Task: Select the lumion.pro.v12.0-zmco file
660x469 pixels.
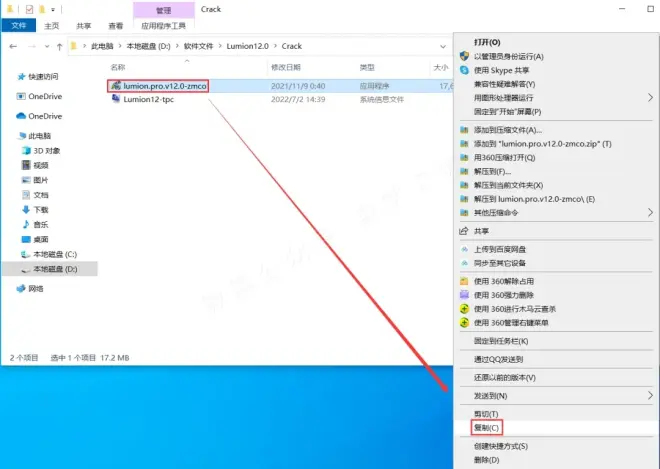Action: tap(165, 86)
